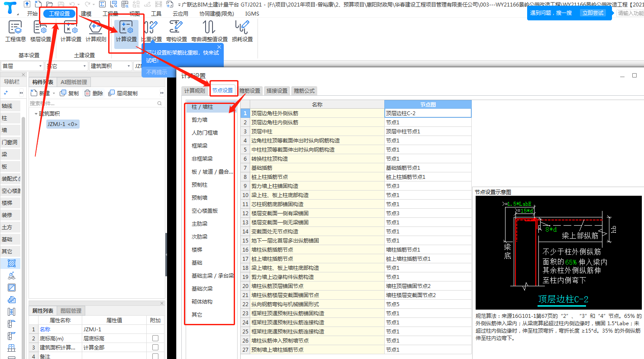Switch to 箍筋设置 tab
This screenshot has width=644, height=359.
point(250,91)
